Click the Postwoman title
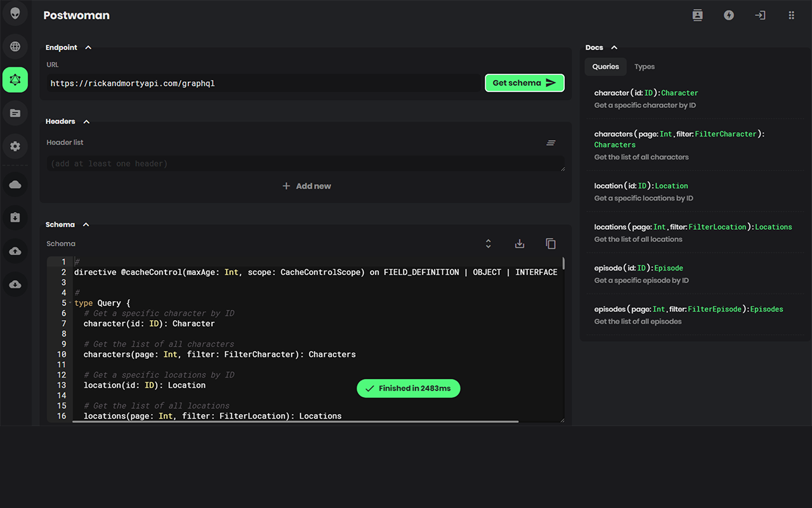This screenshot has height=508, width=812. pos(76,15)
